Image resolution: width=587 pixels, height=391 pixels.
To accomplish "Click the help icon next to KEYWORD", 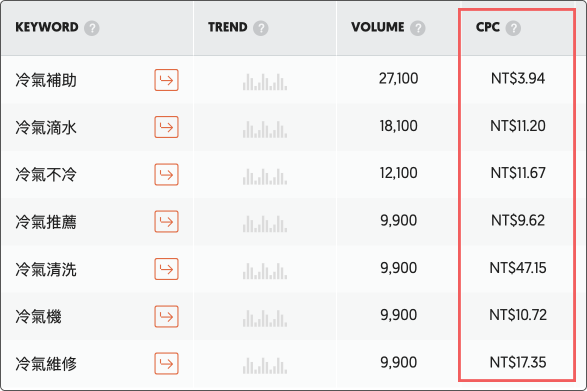I will click(92, 28).
